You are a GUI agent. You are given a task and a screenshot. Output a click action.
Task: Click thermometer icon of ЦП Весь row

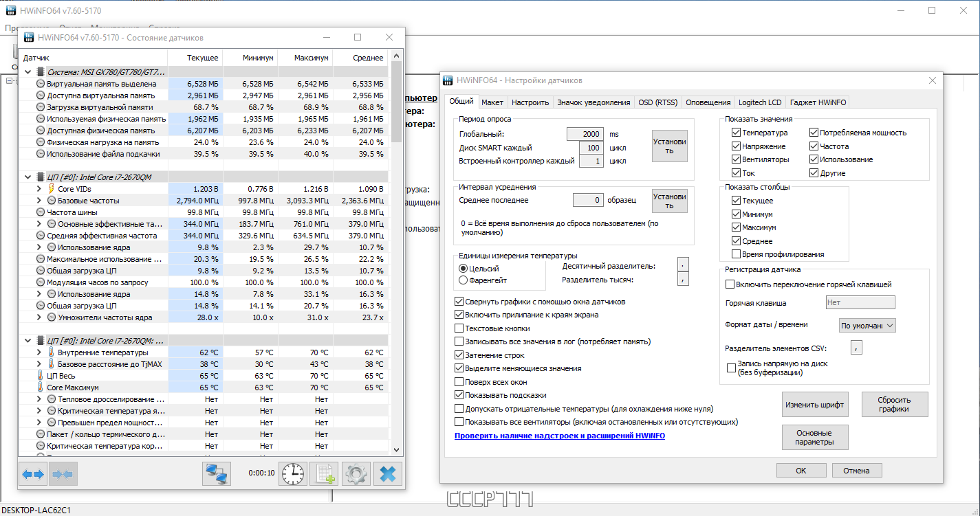[x=41, y=376]
